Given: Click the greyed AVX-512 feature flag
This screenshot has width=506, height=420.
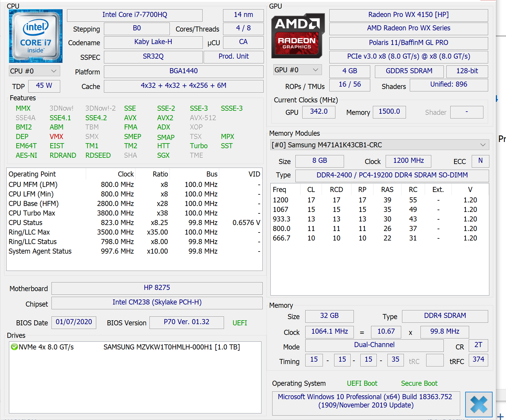Looking at the screenshot, I should click(203, 118).
